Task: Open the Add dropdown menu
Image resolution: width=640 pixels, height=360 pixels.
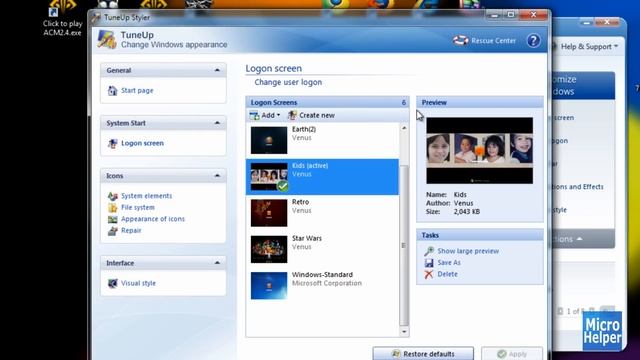Action: pos(265,116)
